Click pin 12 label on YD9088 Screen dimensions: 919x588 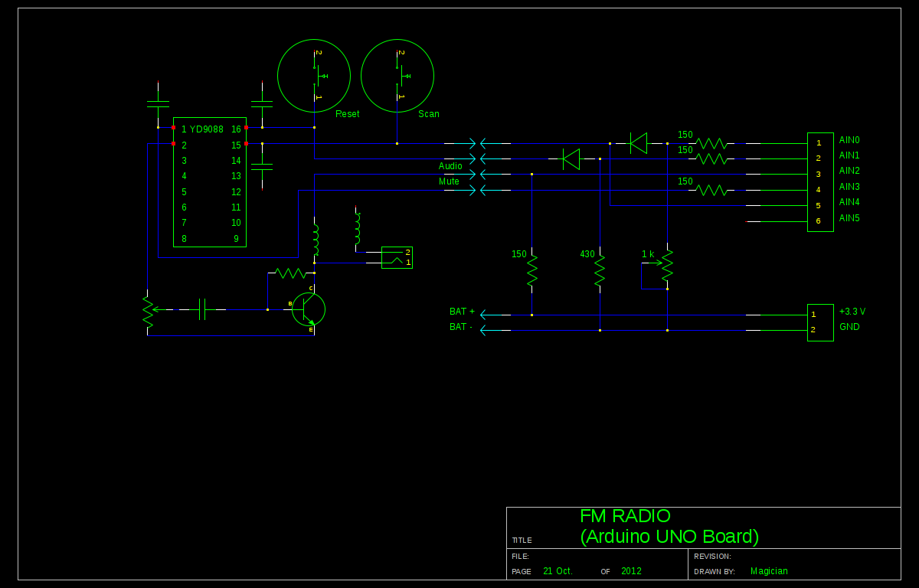pos(236,192)
